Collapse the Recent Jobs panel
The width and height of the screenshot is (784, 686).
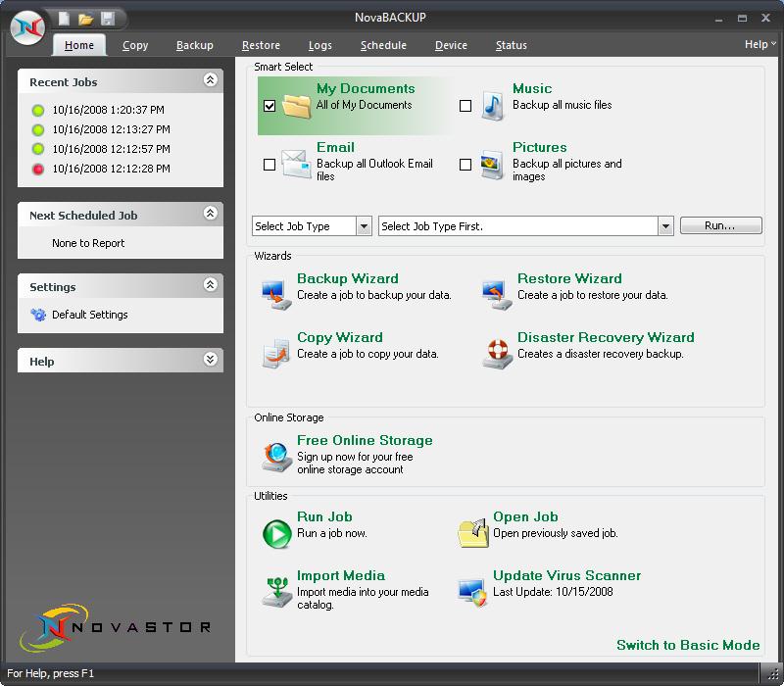point(211,80)
